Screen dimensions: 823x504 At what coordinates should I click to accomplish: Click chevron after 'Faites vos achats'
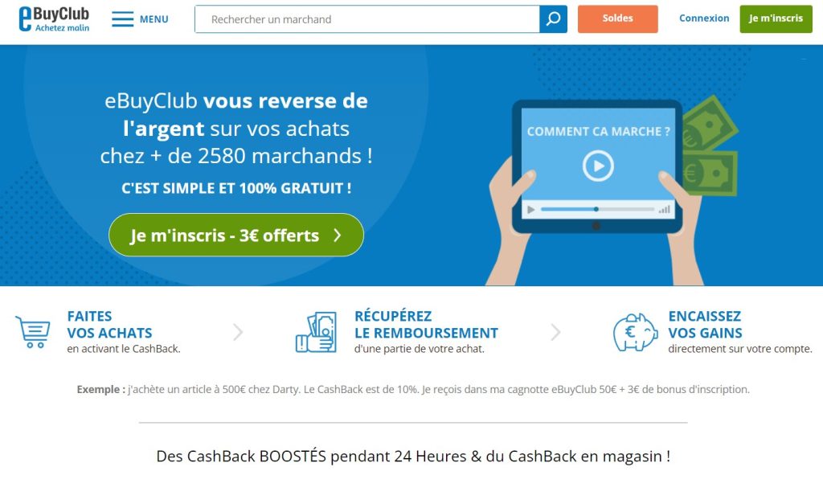(x=238, y=332)
